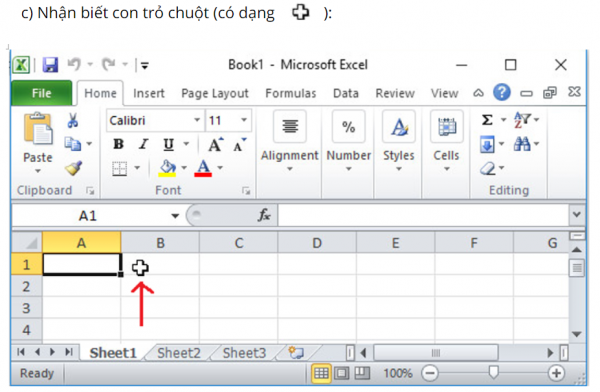Screen dimensions: 600x392
Task: Click the Insert Worksheet icon
Action: pyautogui.click(x=296, y=353)
